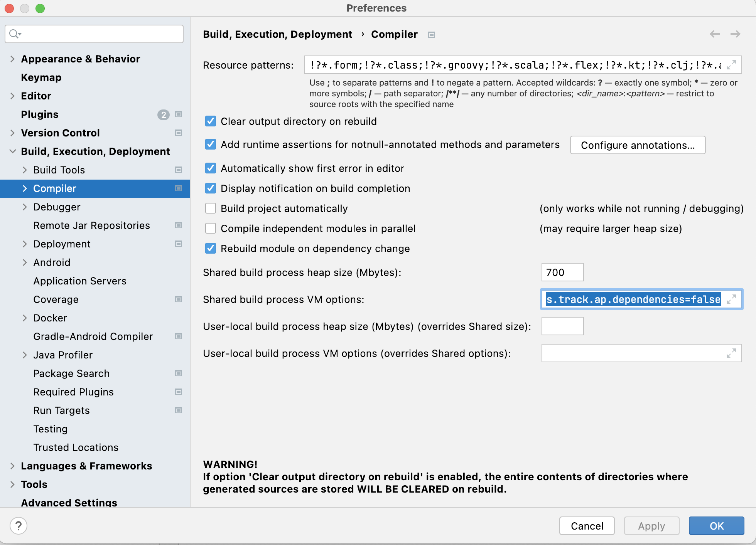Open the Keymap settings page

41,77
